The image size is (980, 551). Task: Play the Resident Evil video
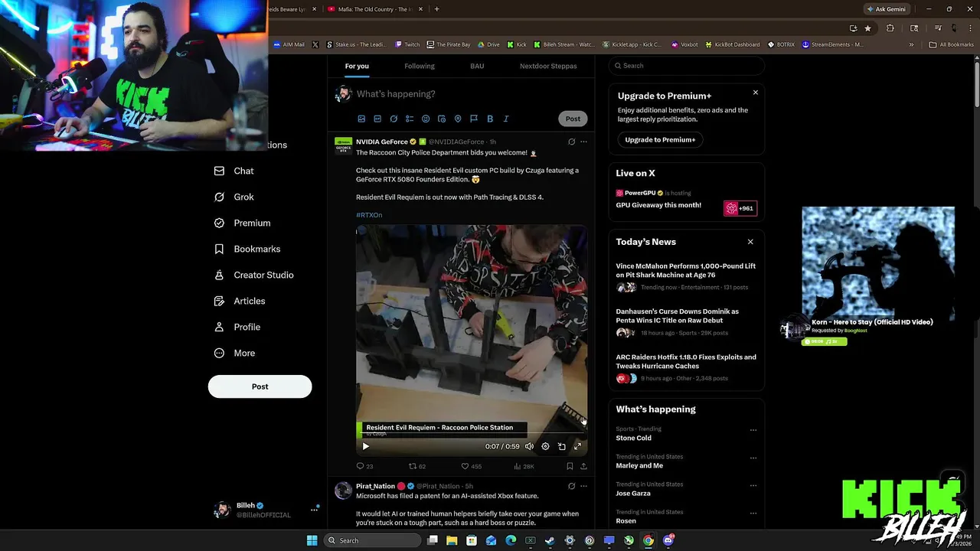365,446
